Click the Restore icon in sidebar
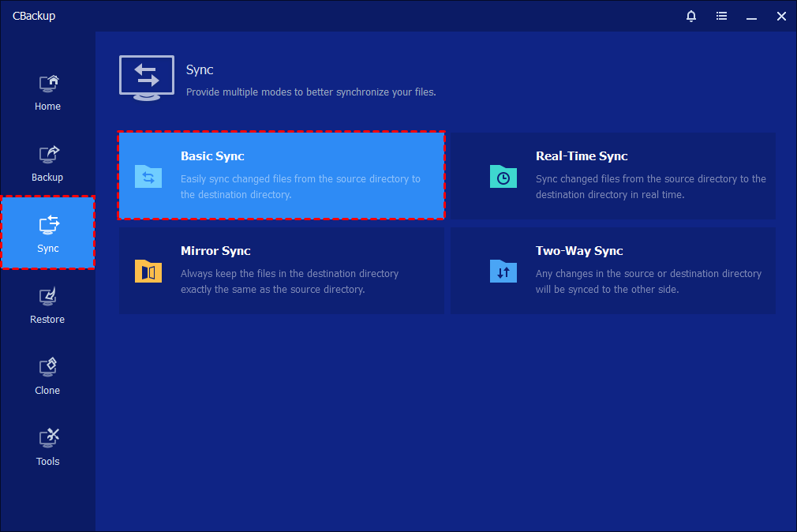Screen dimensions: 797x532 (48, 297)
